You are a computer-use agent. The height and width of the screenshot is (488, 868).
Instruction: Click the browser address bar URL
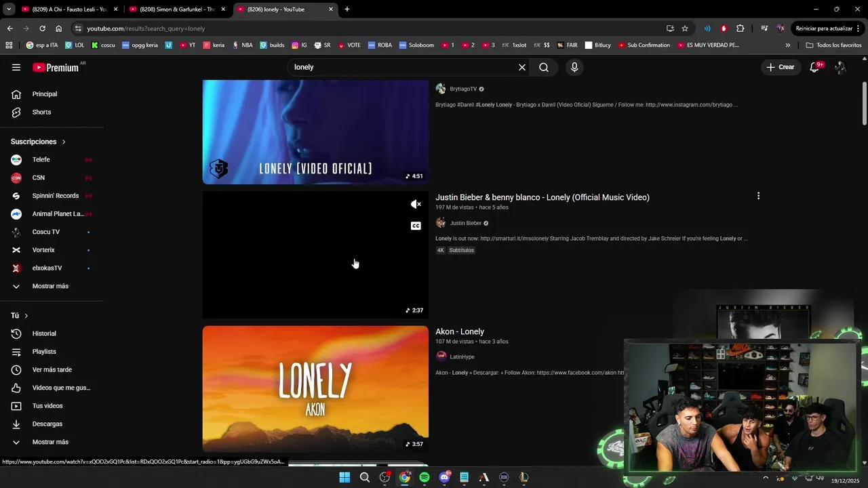(x=146, y=28)
